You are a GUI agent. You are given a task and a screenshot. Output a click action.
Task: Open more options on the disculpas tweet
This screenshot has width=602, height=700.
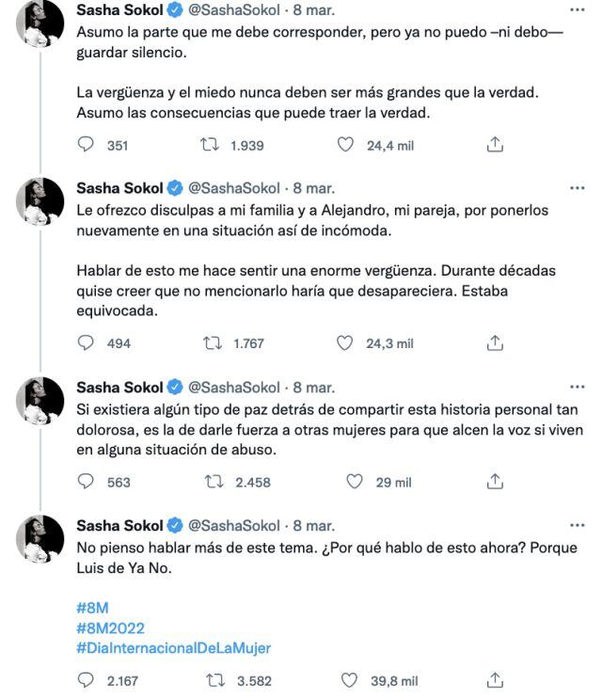578,188
